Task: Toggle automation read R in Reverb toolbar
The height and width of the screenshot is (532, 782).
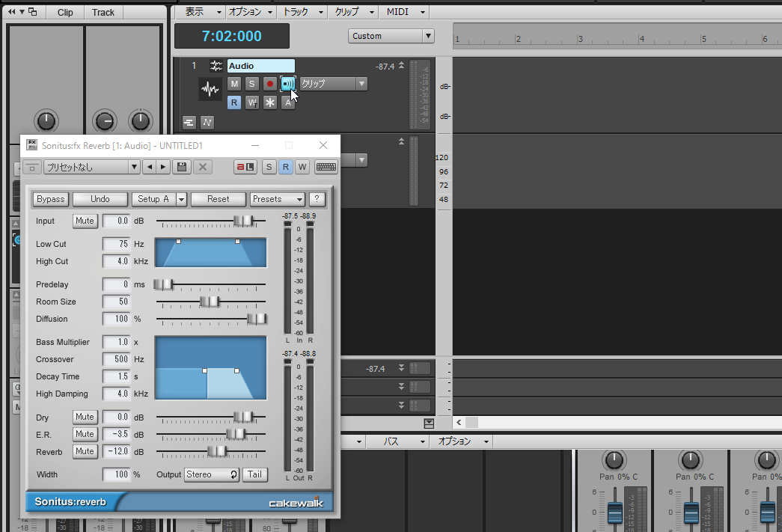Action: click(285, 167)
